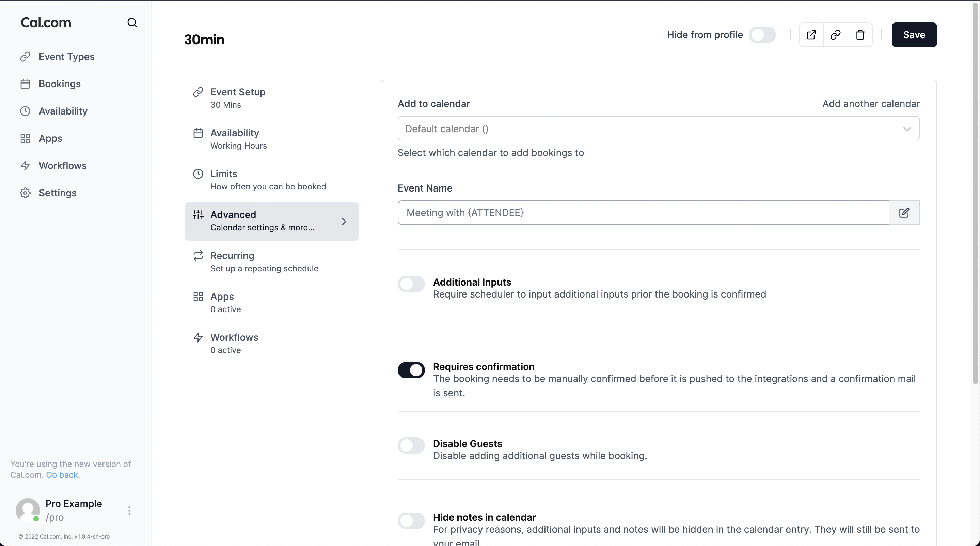Go to Workflows in the main sidebar
The image size is (980, 546).
coord(62,166)
